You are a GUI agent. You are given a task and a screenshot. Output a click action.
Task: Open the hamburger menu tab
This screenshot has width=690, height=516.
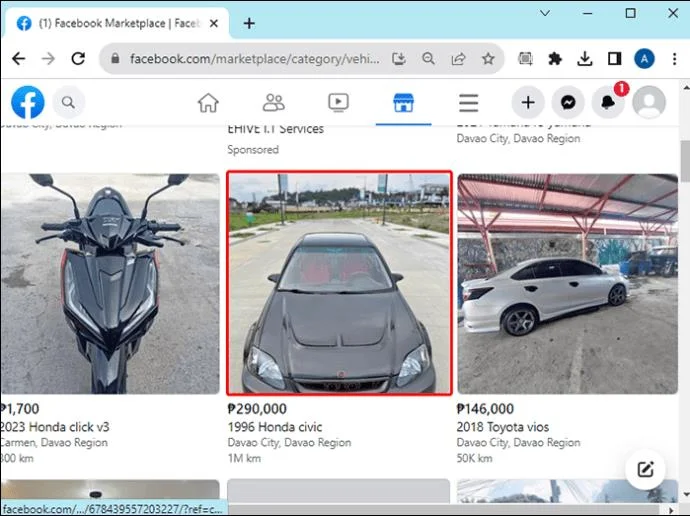click(x=469, y=102)
